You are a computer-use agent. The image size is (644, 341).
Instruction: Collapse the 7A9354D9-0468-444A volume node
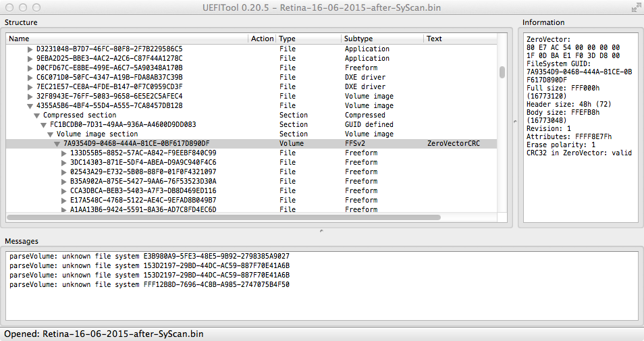(x=57, y=144)
